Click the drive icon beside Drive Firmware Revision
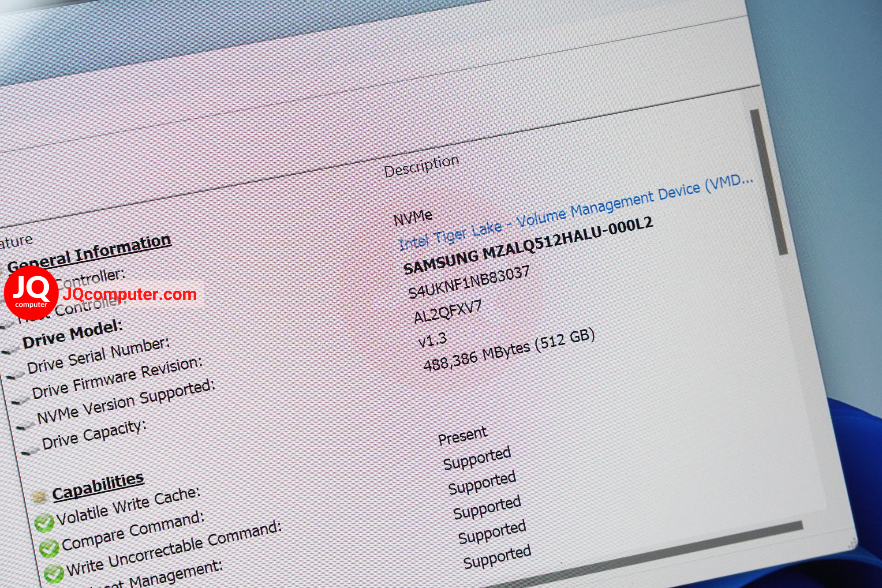The width and height of the screenshot is (882, 588). (x=20, y=401)
